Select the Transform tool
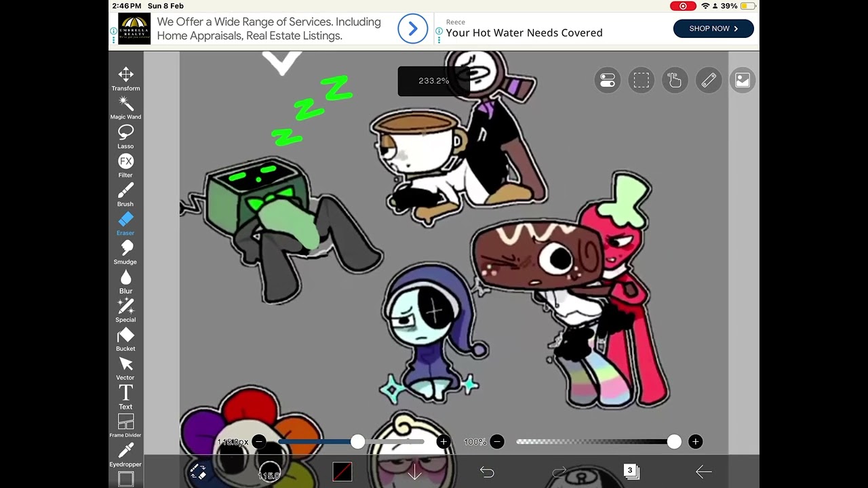 (125, 79)
